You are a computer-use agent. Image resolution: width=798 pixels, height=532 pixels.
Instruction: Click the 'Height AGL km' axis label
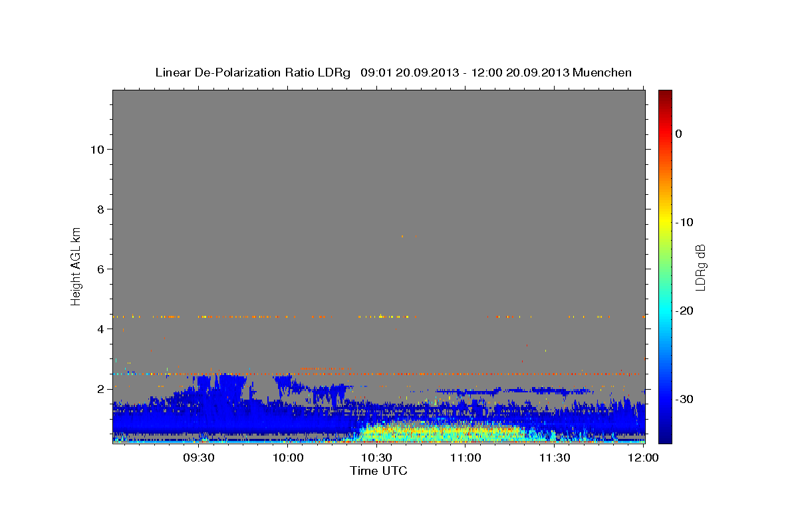pyautogui.click(x=76, y=265)
